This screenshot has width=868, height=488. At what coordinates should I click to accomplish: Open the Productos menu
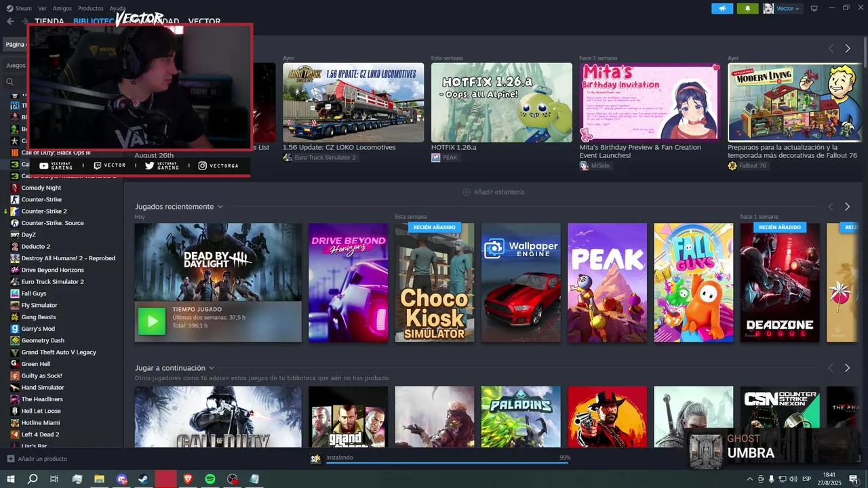(x=91, y=8)
